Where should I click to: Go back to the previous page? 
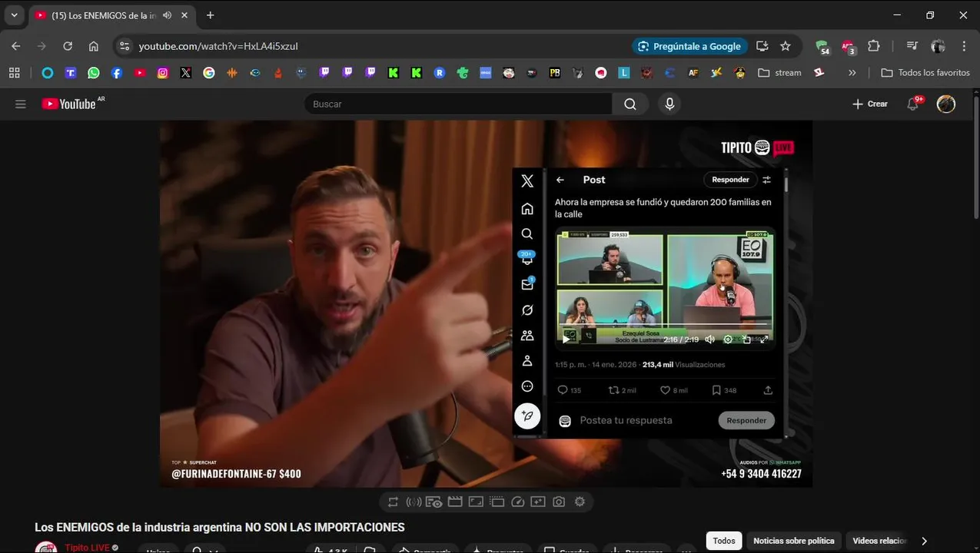pos(16,46)
